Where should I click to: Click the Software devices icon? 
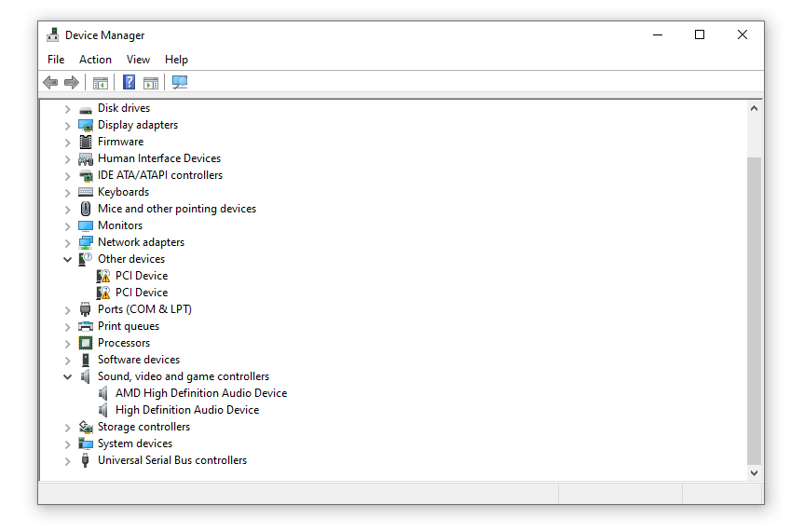pyautogui.click(x=86, y=360)
